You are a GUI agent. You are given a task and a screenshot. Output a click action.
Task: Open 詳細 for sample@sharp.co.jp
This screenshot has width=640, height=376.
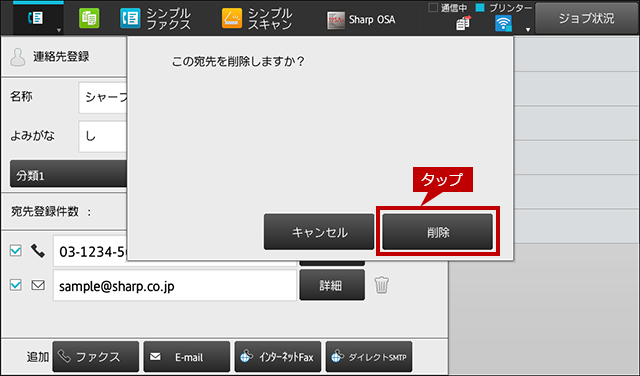(332, 285)
